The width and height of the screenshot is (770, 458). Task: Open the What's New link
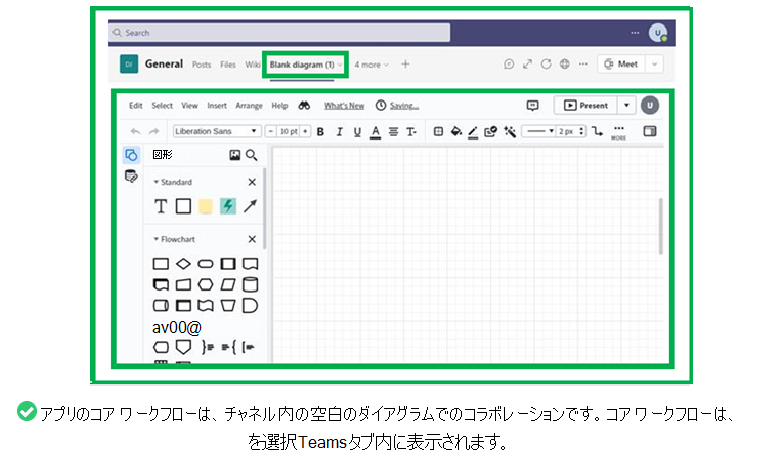344,106
